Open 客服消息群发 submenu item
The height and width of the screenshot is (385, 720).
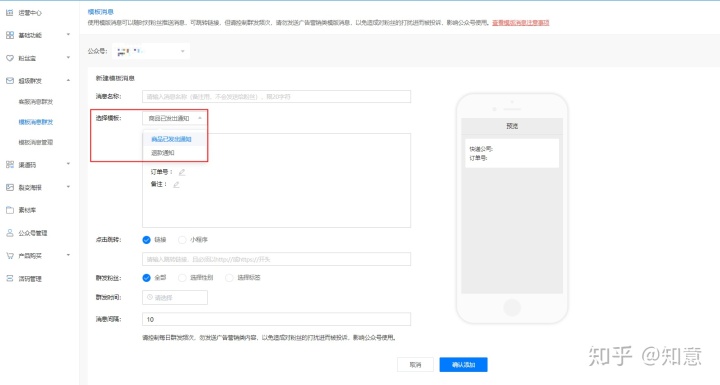pos(36,102)
